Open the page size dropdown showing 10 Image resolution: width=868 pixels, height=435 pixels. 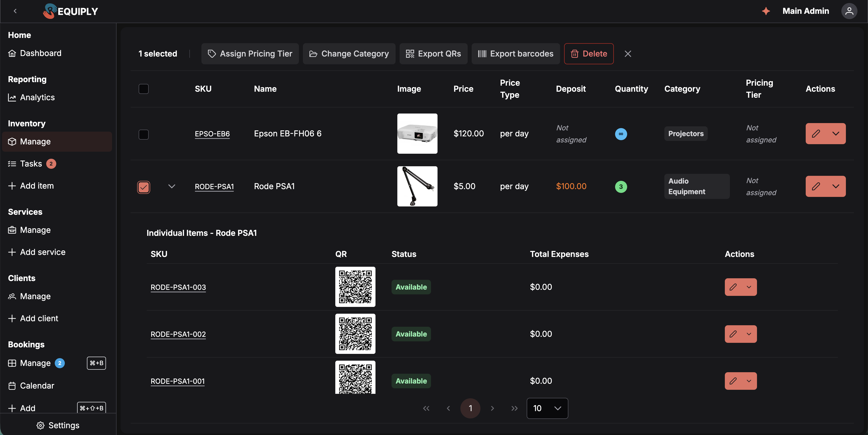[x=547, y=408]
